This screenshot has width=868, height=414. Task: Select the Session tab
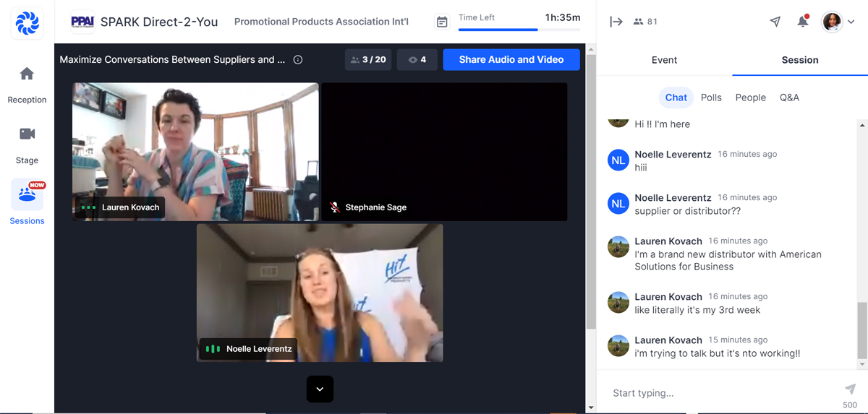799,60
